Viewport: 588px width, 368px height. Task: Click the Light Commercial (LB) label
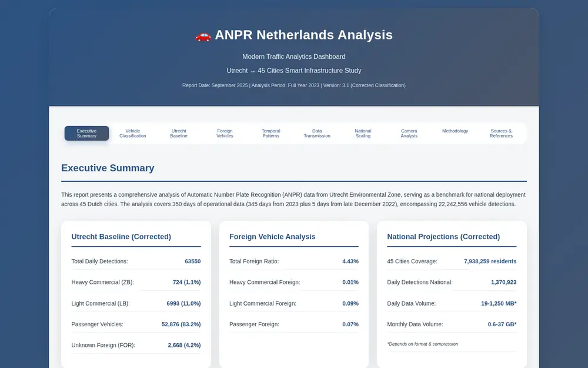tap(101, 303)
